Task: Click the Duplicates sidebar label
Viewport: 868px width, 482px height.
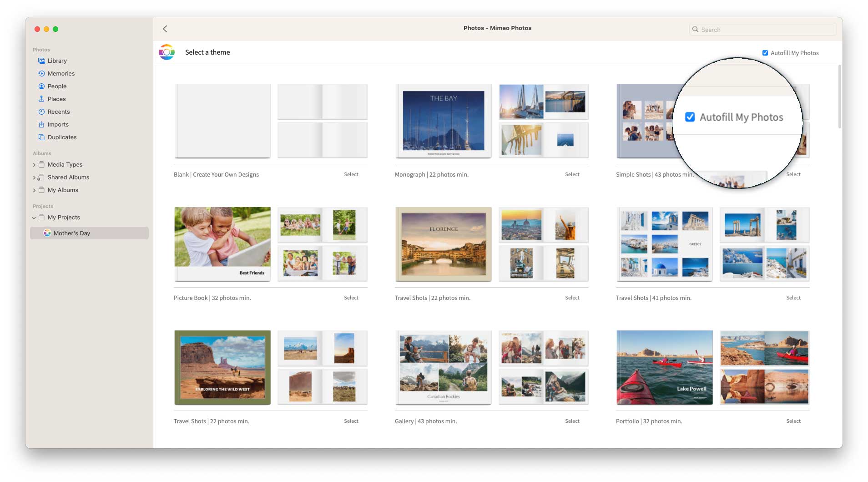Action: (62, 137)
